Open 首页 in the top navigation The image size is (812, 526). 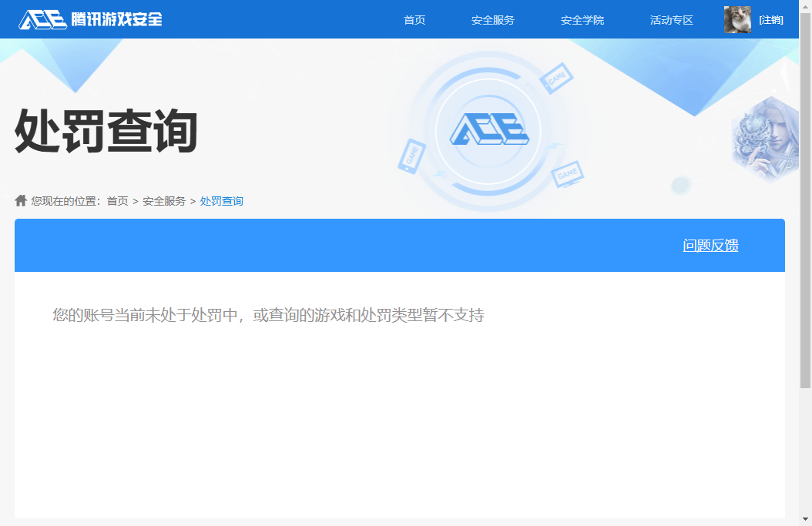click(415, 19)
